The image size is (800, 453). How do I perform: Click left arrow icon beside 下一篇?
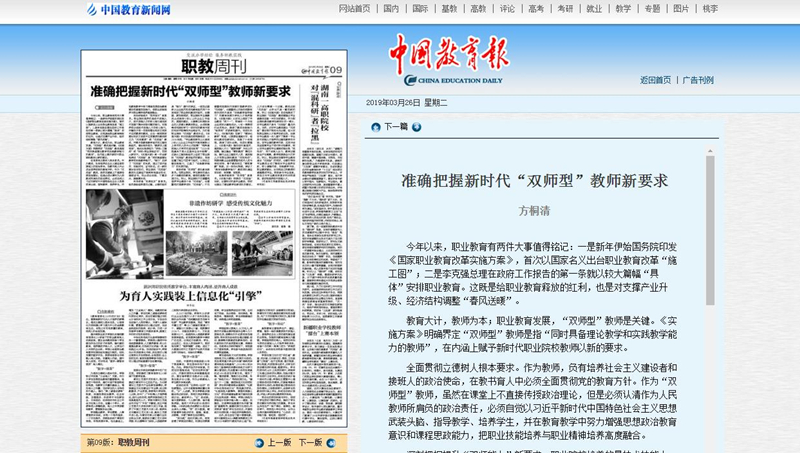tap(375, 127)
